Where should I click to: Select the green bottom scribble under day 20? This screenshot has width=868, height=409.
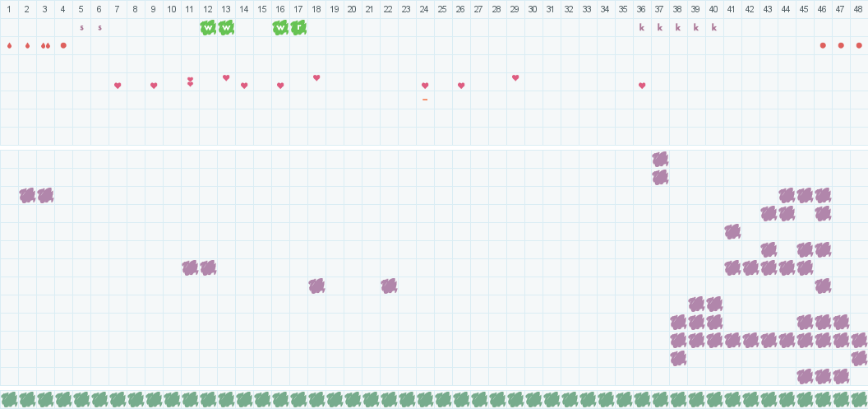tap(353, 400)
